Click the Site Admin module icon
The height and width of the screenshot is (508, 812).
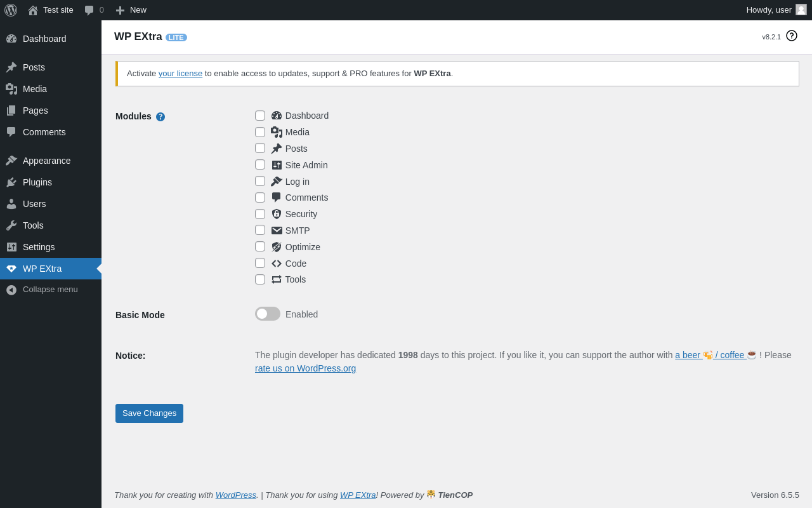pyautogui.click(x=277, y=165)
